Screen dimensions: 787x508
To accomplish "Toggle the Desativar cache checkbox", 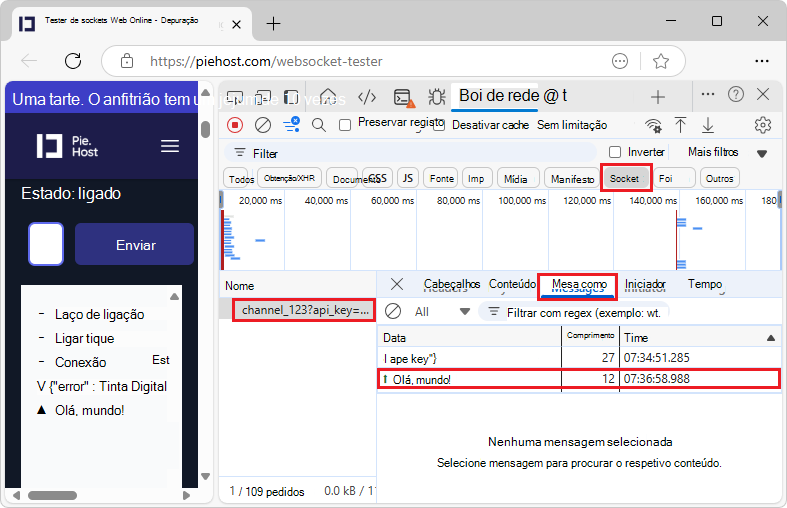I will (x=439, y=125).
